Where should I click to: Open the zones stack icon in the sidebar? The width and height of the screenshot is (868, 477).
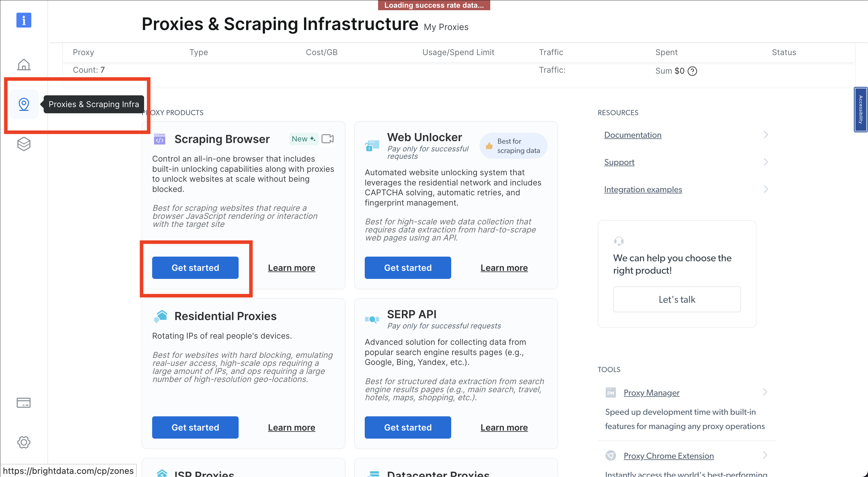[24, 144]
